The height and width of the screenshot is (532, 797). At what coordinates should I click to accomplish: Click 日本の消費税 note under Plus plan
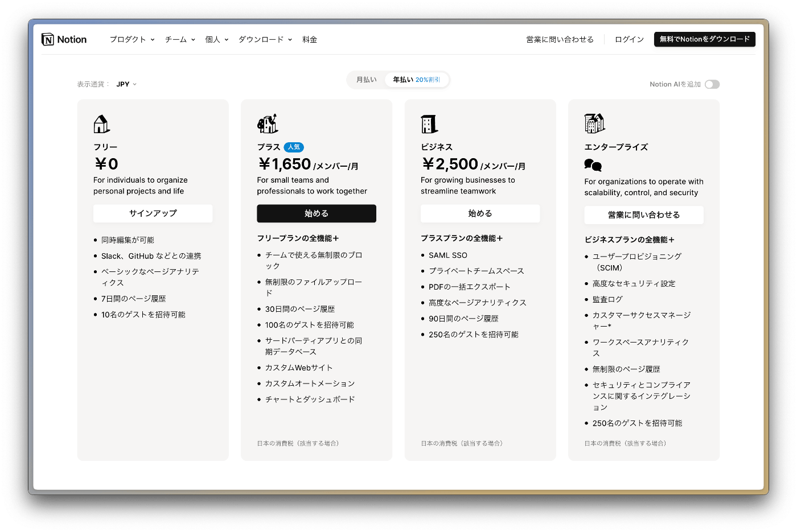pos(298,443)
